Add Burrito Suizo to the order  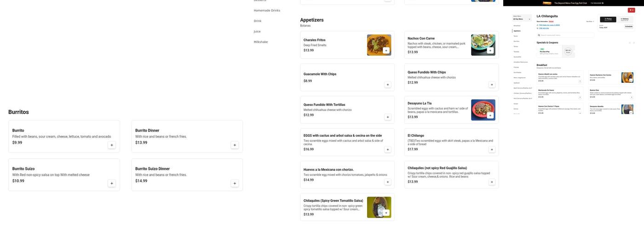point(111,184)
